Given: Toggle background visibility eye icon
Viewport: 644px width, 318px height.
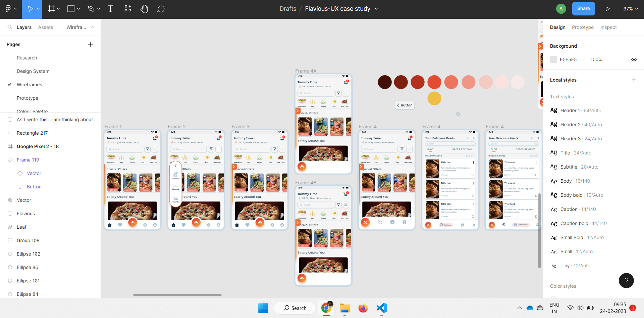Looking at the screenshot, I should tap(634, 59).
